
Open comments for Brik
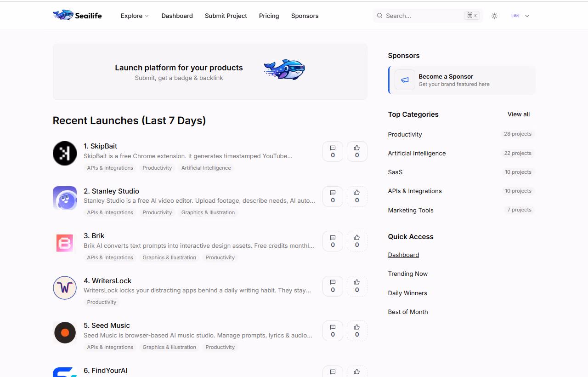(333, 241)
